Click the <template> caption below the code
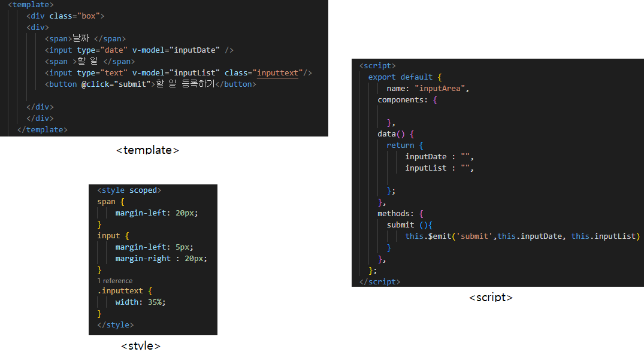Image resolution: width=644 pixels, height=358 pixels. pos(147,150)
